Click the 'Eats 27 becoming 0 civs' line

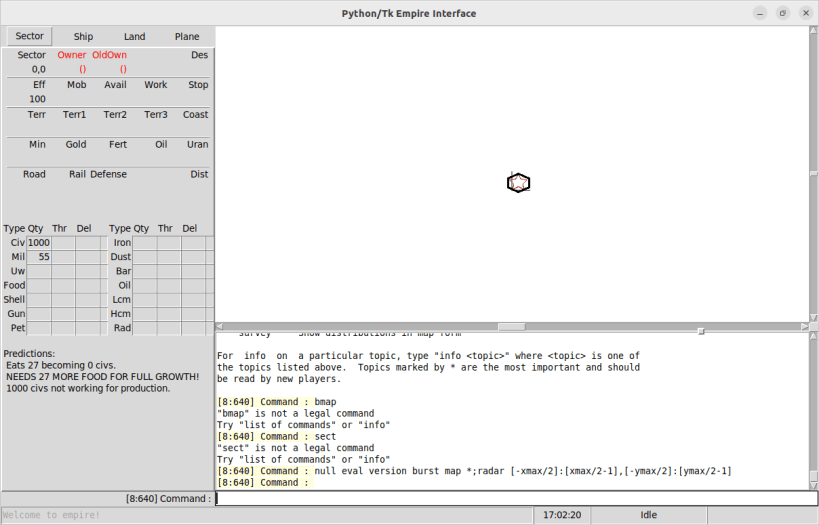[x=61, y=365]
